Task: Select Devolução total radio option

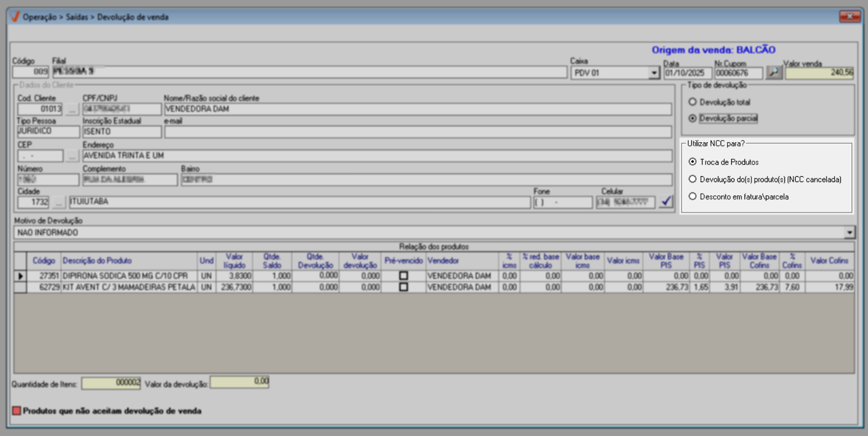Action: (x=692, y=102)
